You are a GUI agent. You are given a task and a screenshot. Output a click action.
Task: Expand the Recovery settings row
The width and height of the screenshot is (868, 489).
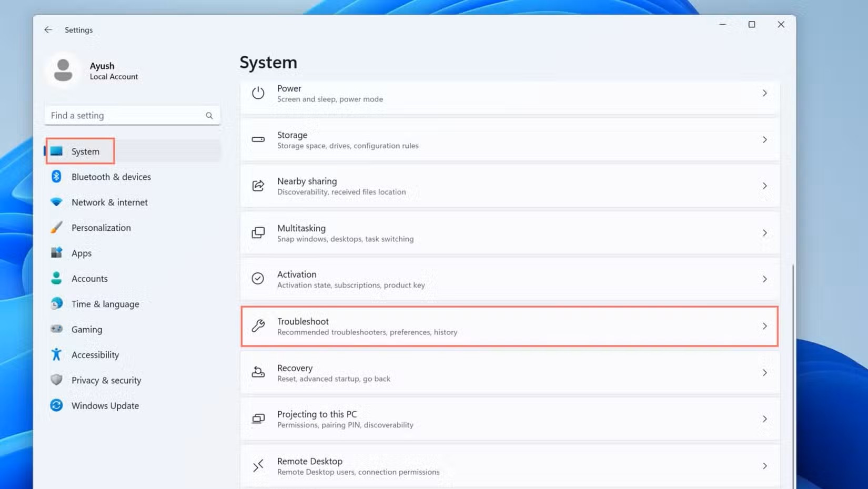[765, 373]
